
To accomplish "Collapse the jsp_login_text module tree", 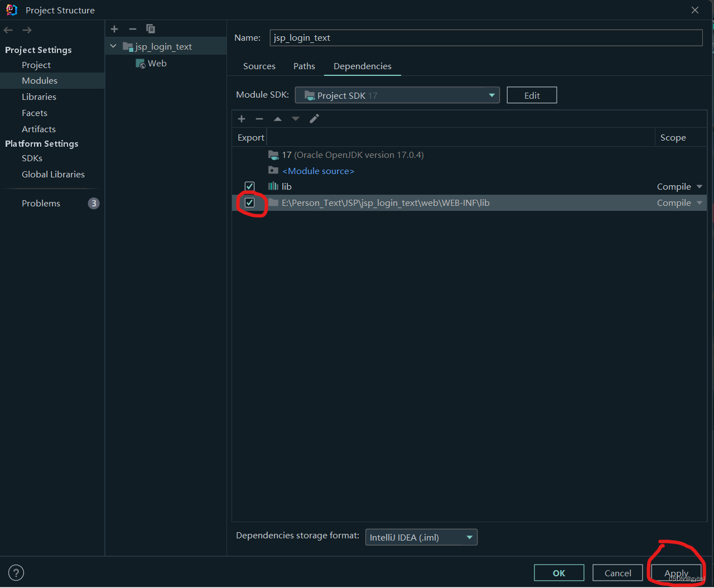I will tap(113, 46).
